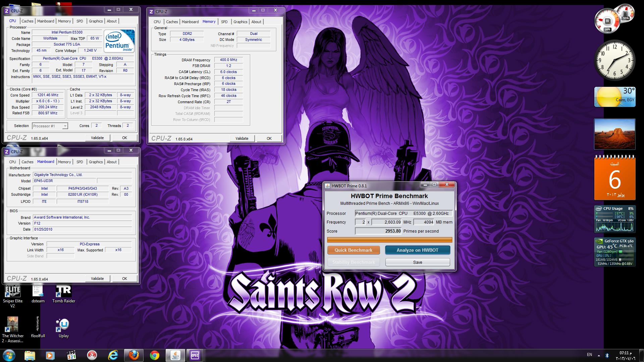Click the red flame taskbar icon
This screenshot has width=644, height=362.
click(92, 355)
